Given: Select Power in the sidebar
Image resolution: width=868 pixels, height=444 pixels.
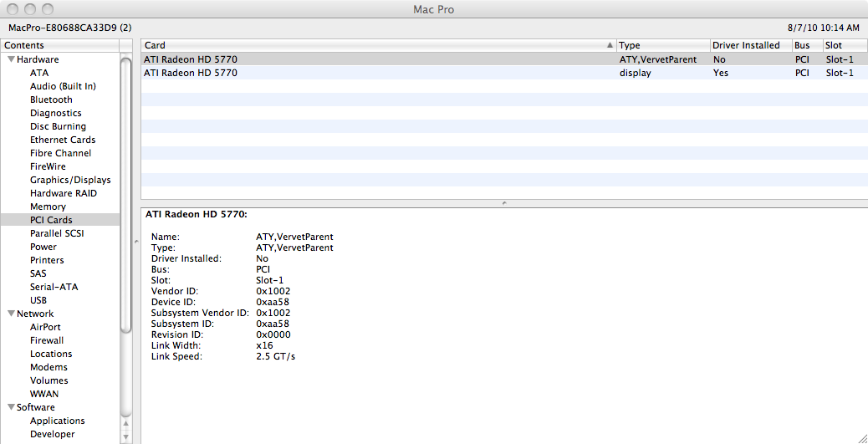Looking at the screenshot, I should coord(43,247).
